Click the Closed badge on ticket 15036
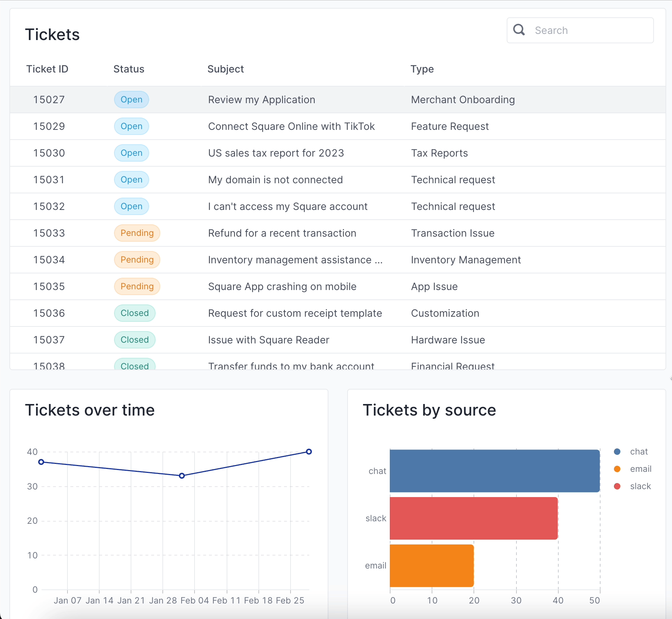 pos(134,313)
